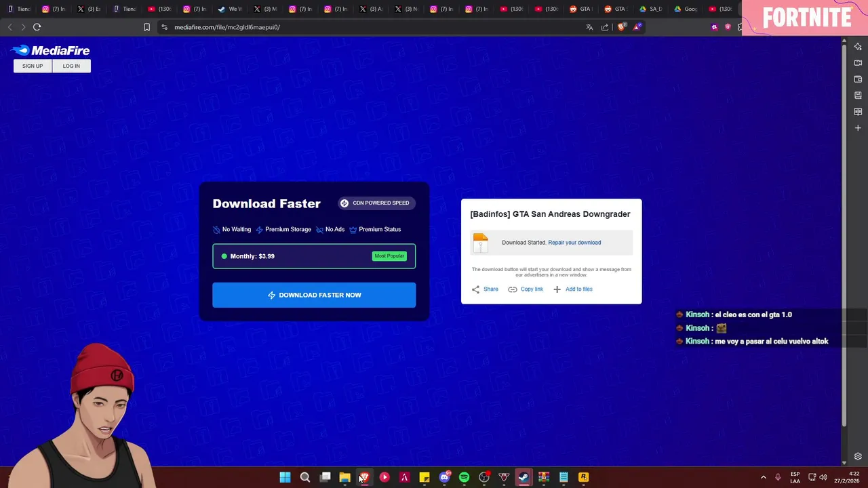This screenshot has height=488, width=868.
Task: Open the bookmarks sidebar panel icon
Action: pos(858,96)
